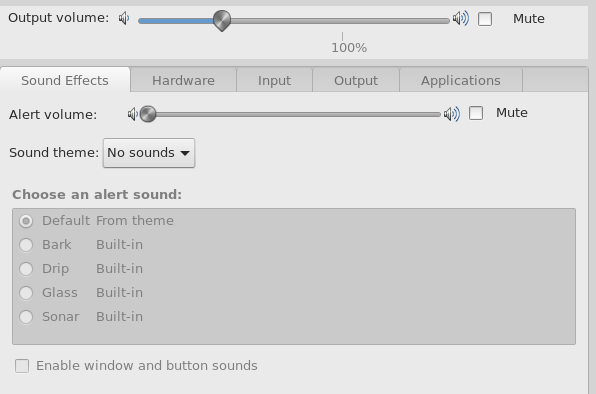596x394 pixels.
Task: Mute the output volume checkbox
Action: [x=485, y=19]
